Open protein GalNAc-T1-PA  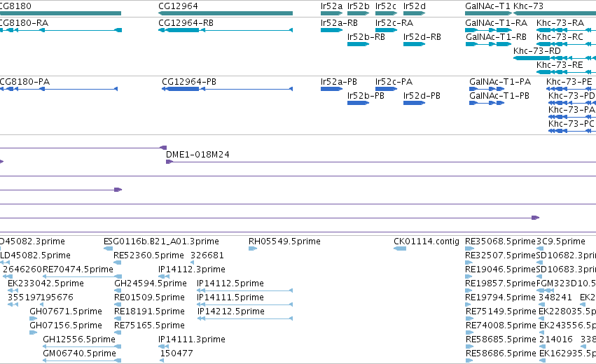(x=500, y=82)
